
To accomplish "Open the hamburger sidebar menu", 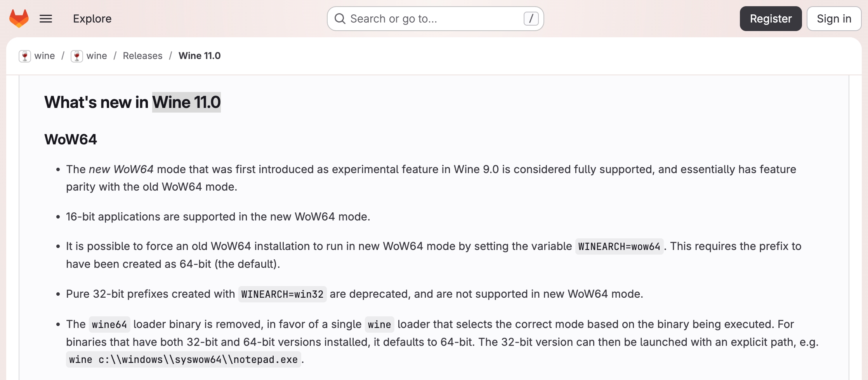I will tap(46, 19).
